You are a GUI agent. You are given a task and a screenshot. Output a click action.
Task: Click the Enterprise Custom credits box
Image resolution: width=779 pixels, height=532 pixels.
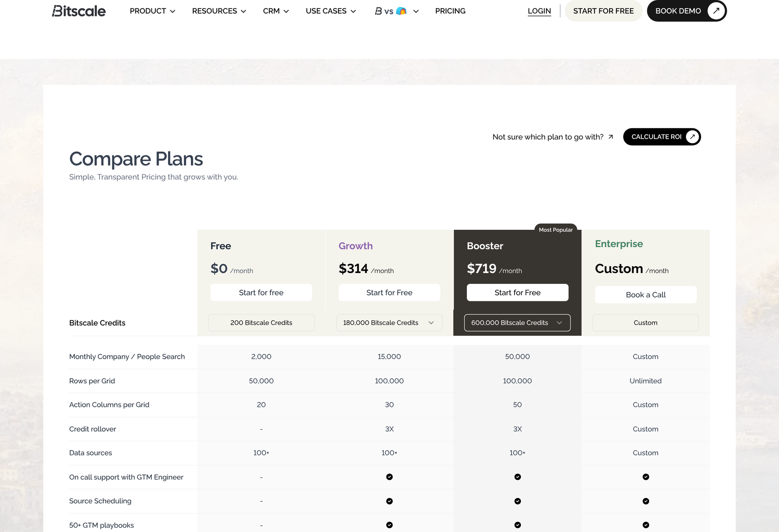(646, 323)
